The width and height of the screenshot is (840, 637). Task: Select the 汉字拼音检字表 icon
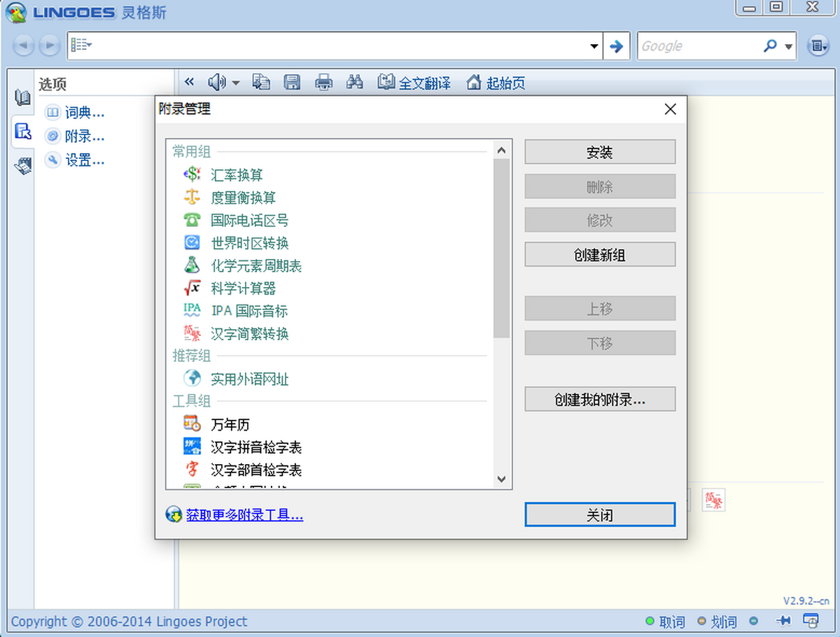point(192,447)
